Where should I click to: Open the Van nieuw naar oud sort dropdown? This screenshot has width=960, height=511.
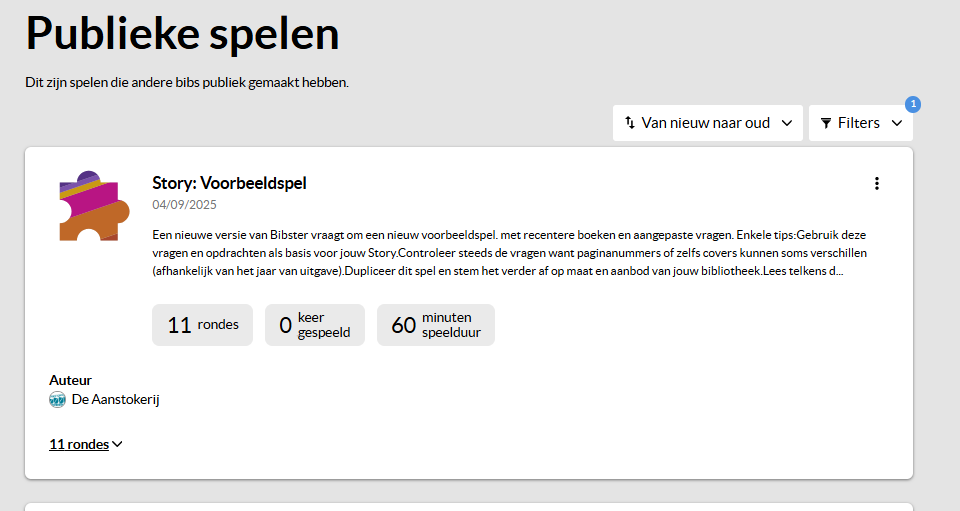click(707, 123)
